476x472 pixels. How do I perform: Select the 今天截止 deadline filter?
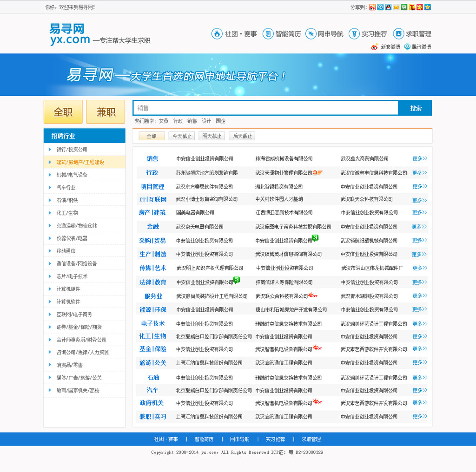[181, 136]
